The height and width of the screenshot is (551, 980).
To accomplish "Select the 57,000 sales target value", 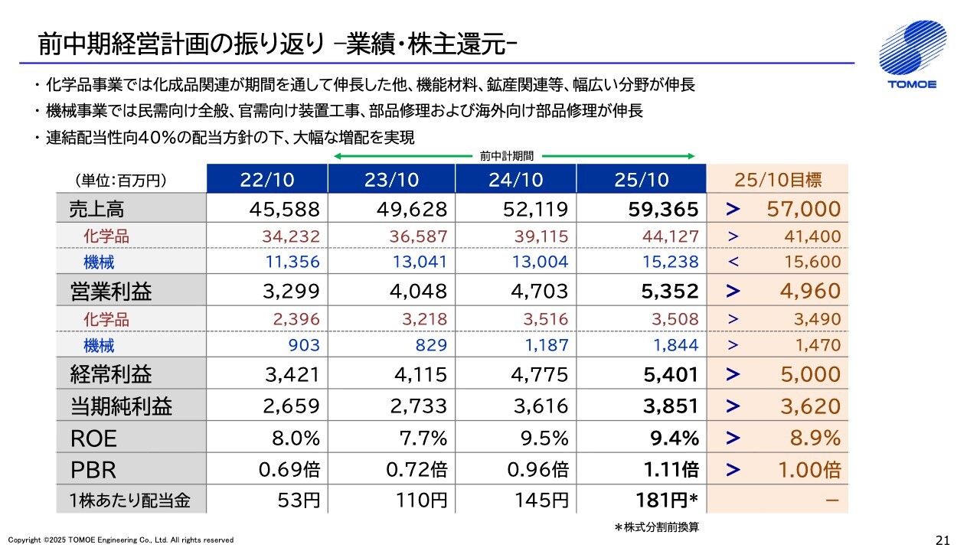I will (802, 209).
